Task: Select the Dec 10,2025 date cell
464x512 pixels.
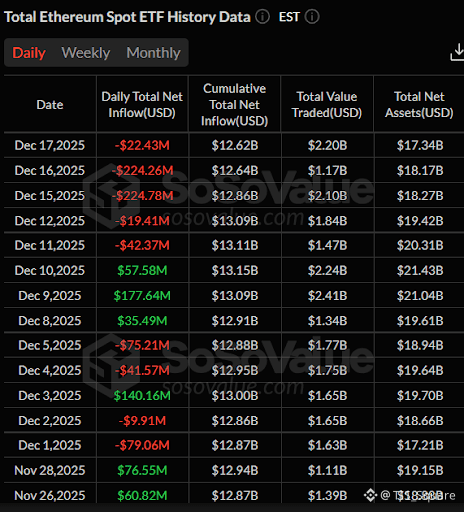Action: 50,270
